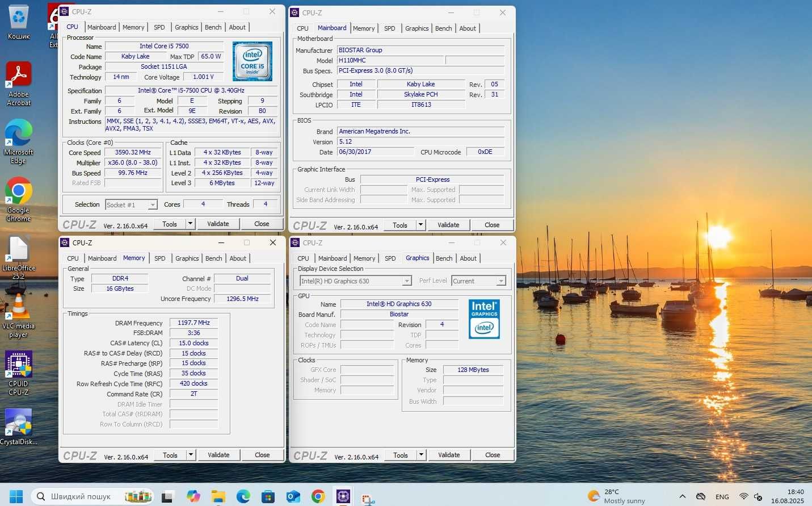Click the GPU memory size 128 MBytes

(x=473, y=370)
